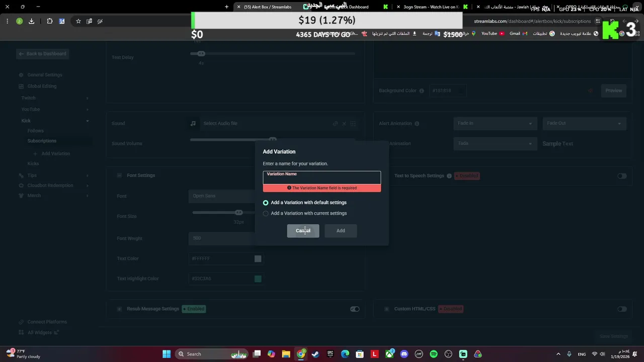Click the Back to Dashboard button
Viewport: 644px width, 362px height.
point(42,54)
